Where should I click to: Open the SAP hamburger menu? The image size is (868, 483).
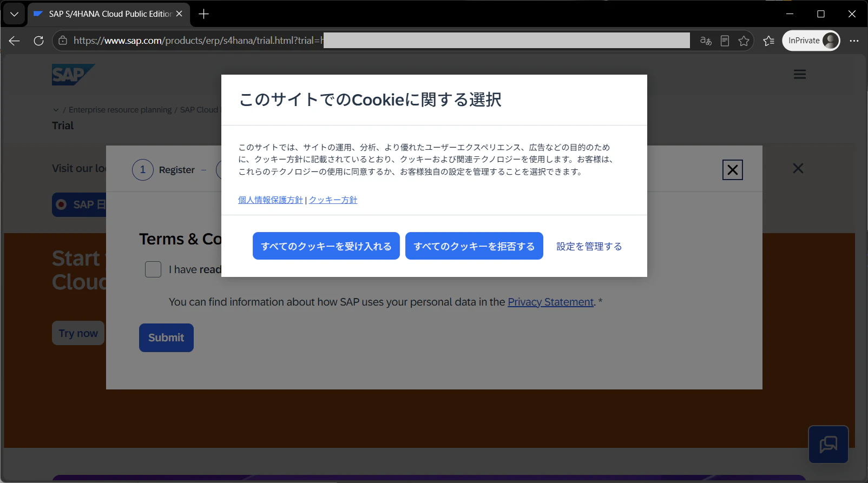(x=800, y=75)
